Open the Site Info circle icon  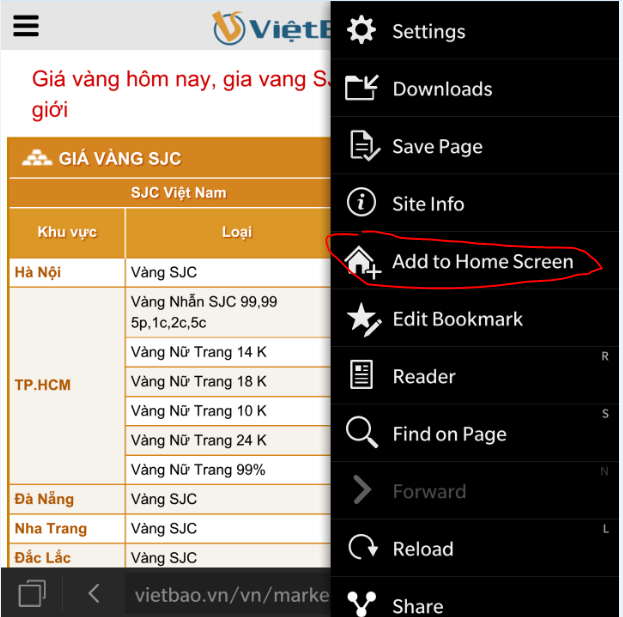pos(361,203)
